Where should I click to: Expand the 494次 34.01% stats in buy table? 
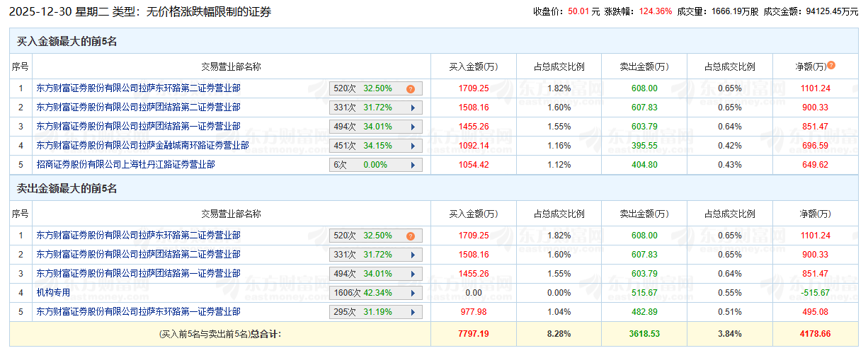pyautogui.click(x=411, y=127)
